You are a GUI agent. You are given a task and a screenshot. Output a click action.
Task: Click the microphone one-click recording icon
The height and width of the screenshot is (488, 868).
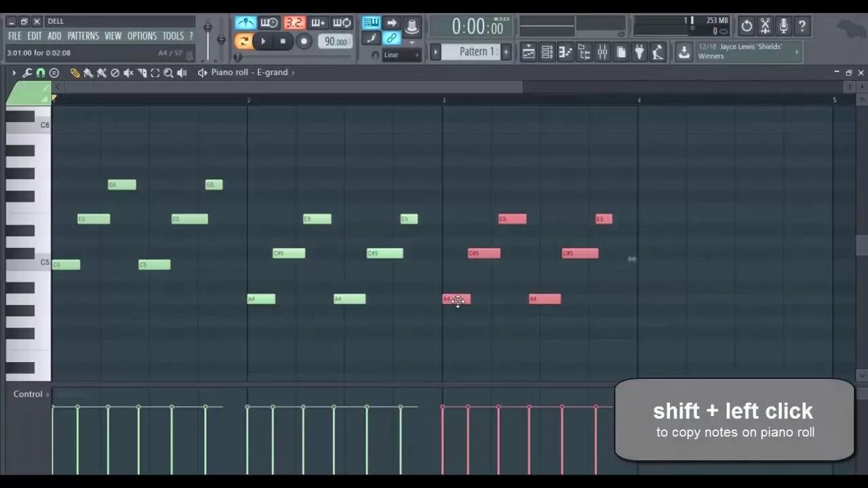(783, 26)
